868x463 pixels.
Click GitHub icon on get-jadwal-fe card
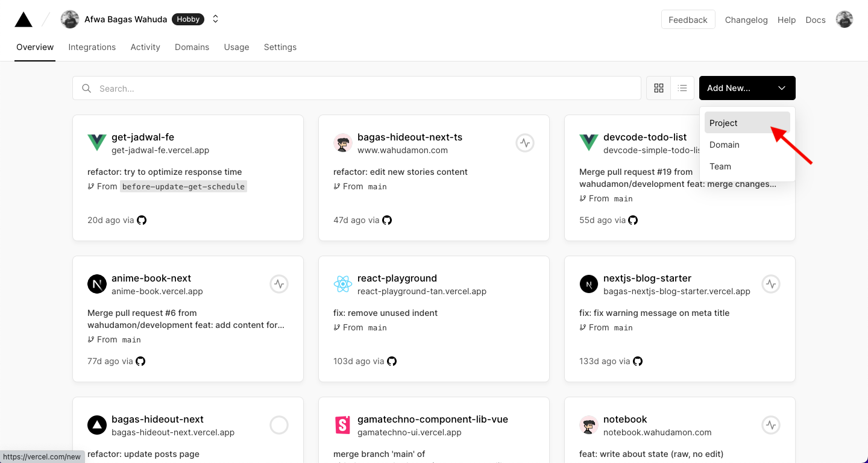[142, 220]
